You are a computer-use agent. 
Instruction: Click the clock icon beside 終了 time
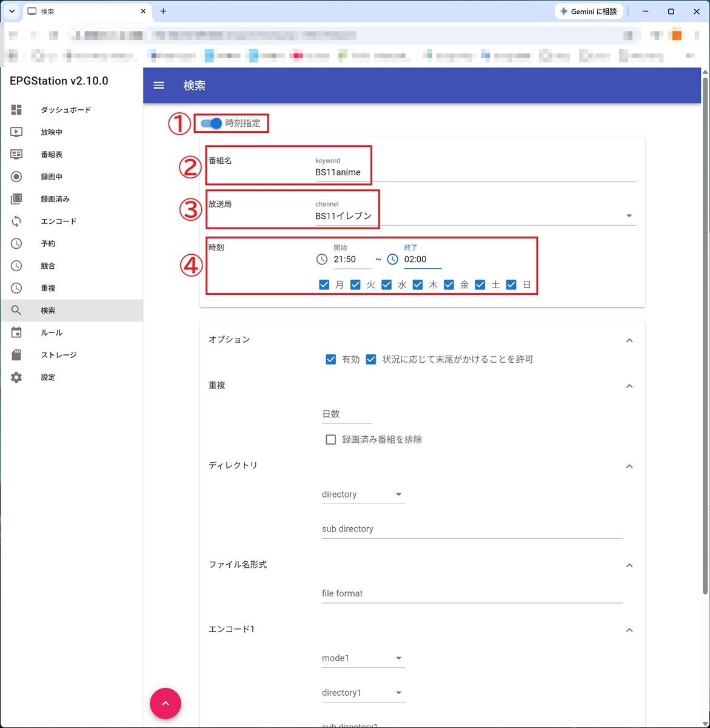[393, 260]
